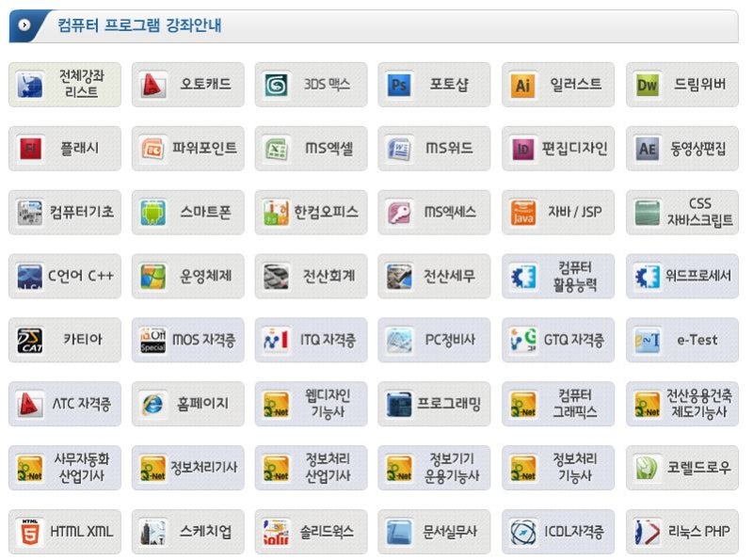The width and height of the screenshot is (753, 560).
Task: Open the 웹디자인 기능사 link
Action: tap(311, 404)
